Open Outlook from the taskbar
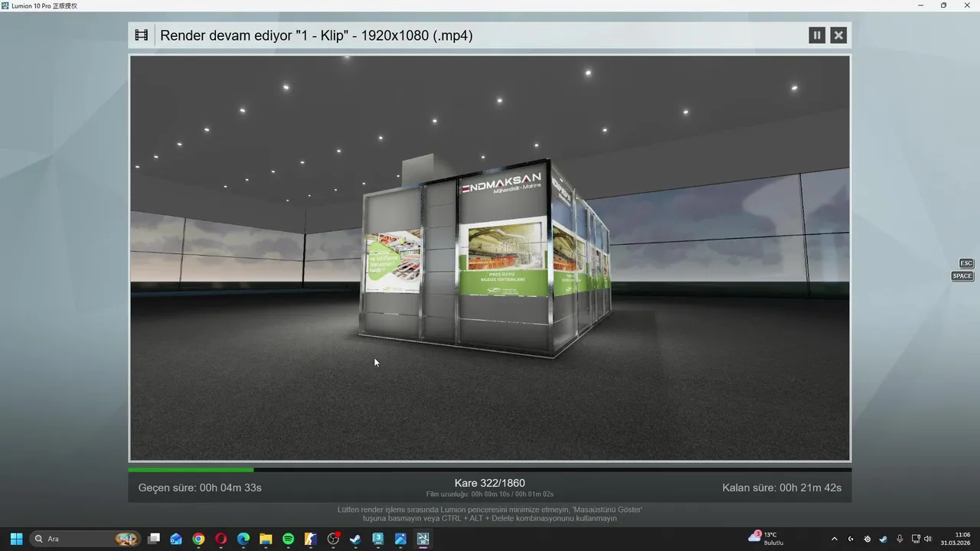The image size is (980, 551). tap(176, 539)
